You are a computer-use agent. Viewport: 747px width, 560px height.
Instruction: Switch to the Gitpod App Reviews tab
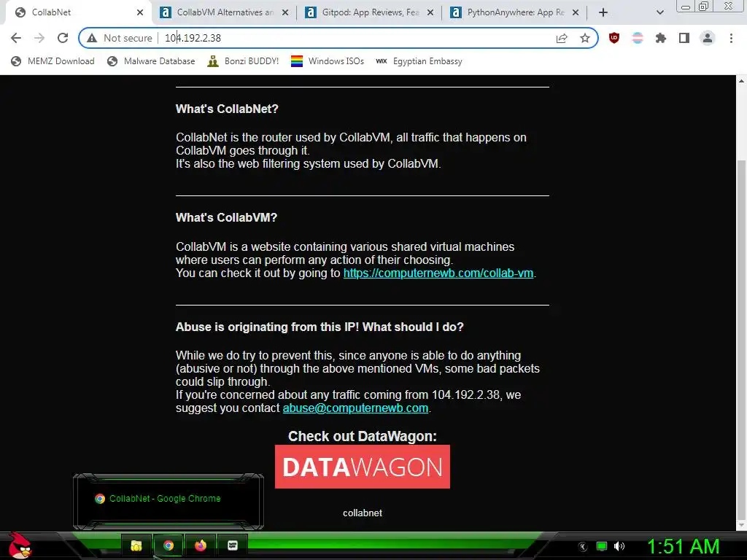[x=370, y=12]
